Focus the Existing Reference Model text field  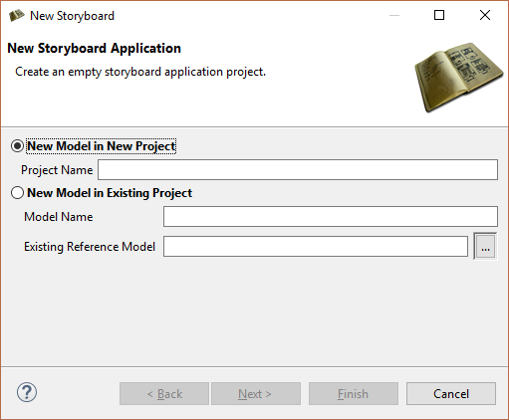point(316,247)
